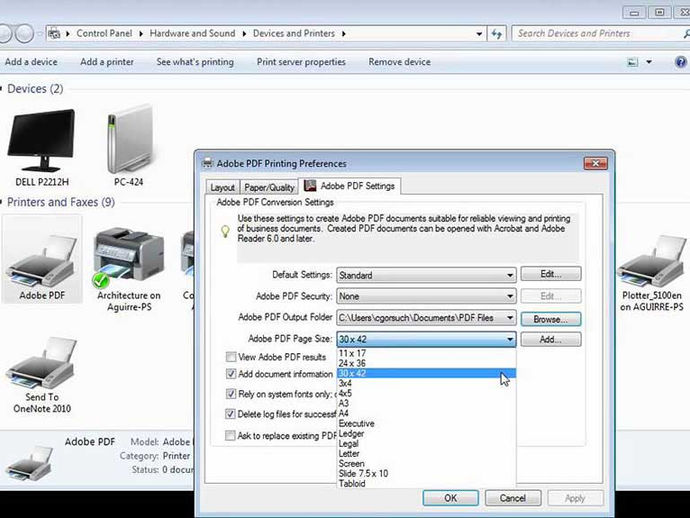Click the Control Panel icon in address bar

(x=54, y=33)
